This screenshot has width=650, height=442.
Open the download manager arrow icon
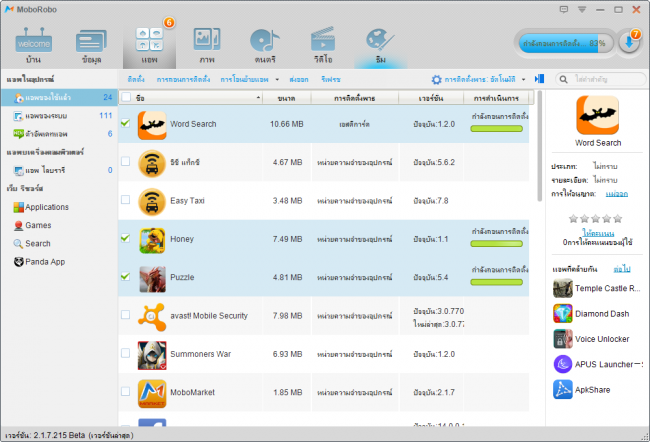[629, 43]
